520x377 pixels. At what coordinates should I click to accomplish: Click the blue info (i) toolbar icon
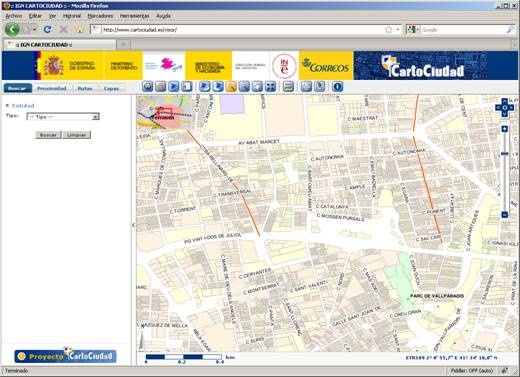pyautogui.click(x=337, y=87)
